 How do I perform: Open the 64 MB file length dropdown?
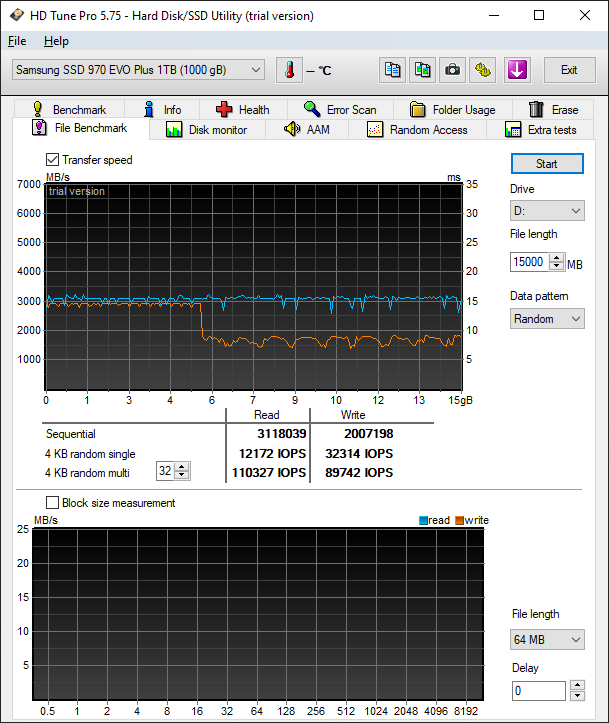(x=547, y=640)
